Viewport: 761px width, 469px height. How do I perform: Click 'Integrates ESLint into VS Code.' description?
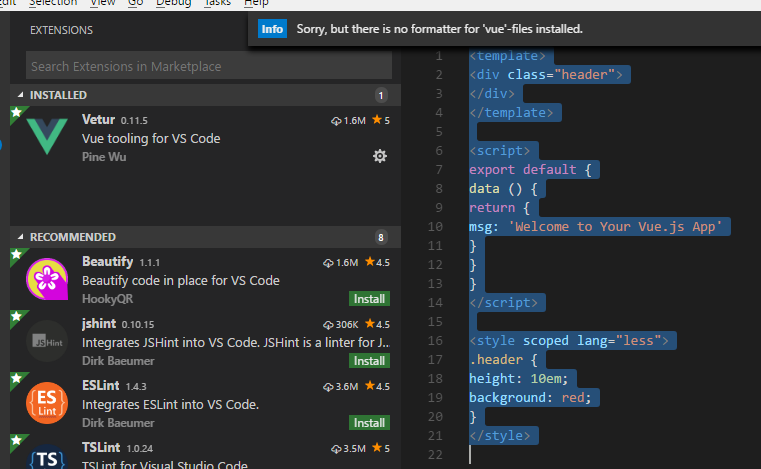(x=170, y=404)
